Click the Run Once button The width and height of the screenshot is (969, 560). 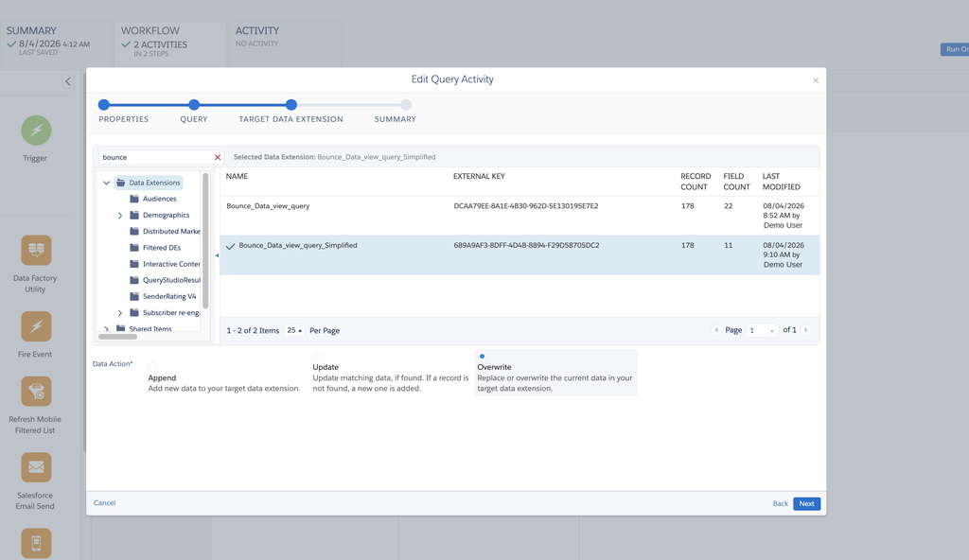955,49
